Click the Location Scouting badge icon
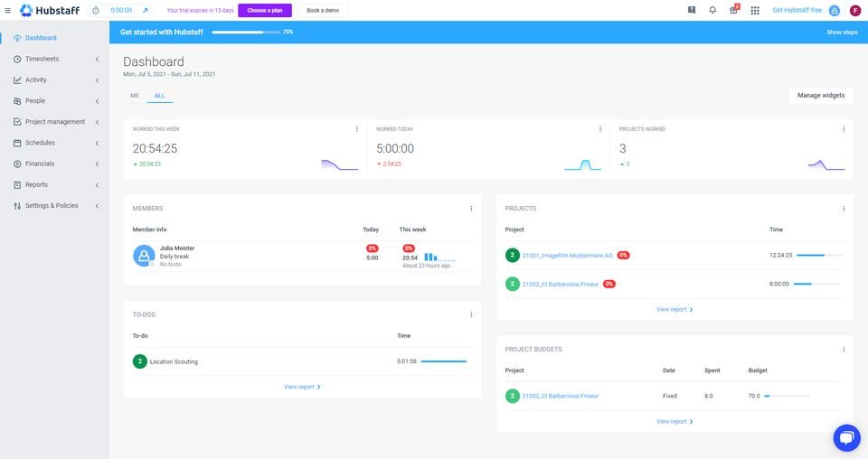 (139, 361)
